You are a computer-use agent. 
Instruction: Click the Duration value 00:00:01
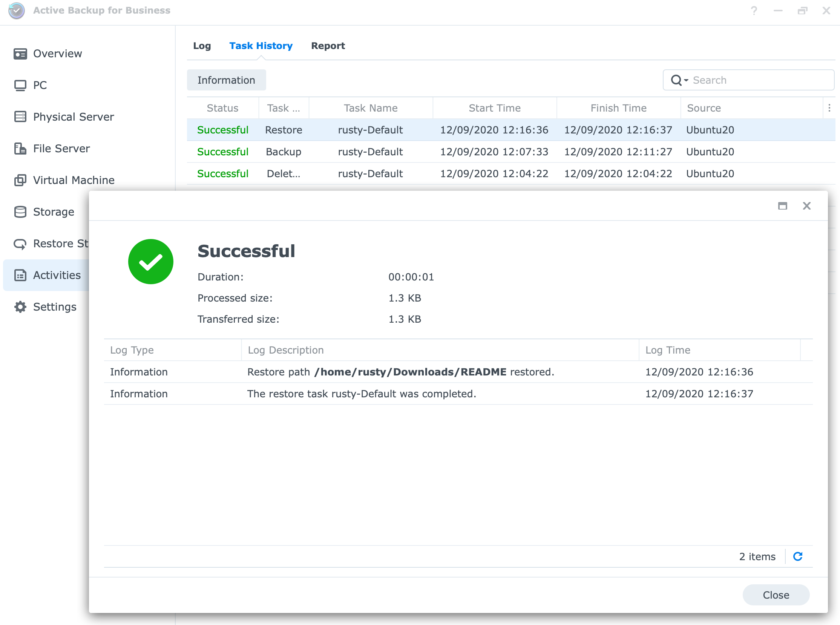point(411,277)
